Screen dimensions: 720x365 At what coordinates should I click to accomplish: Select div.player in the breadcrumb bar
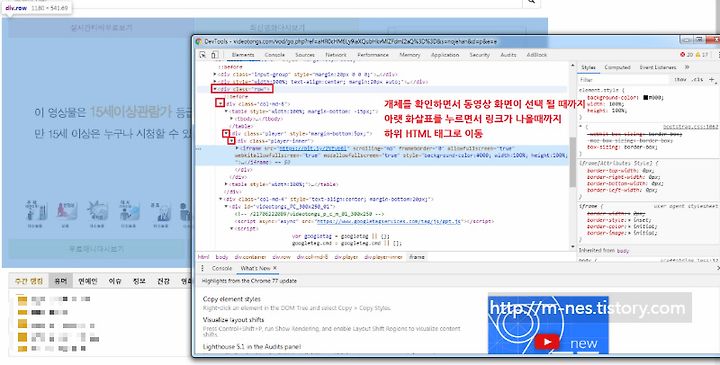click(346, 257)
